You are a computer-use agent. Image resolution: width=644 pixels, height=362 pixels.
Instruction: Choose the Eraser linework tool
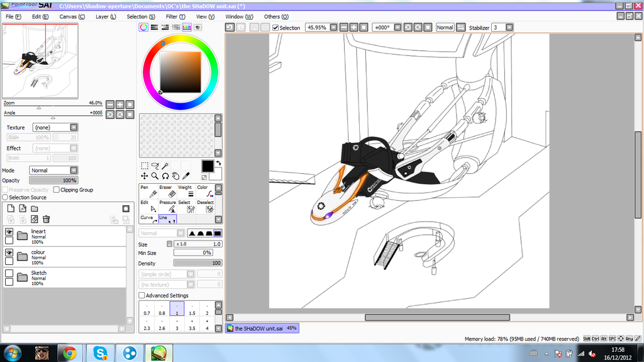pyautogui.click(x=167, y=191)
